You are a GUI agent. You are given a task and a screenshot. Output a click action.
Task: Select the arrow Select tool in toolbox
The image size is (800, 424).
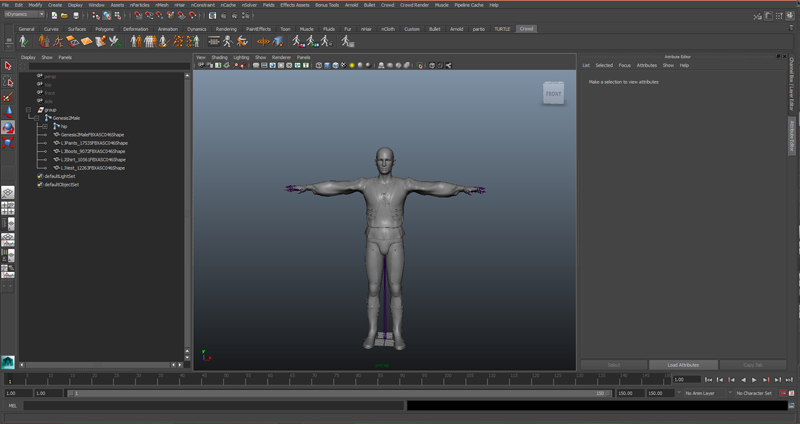click(8, 66)
